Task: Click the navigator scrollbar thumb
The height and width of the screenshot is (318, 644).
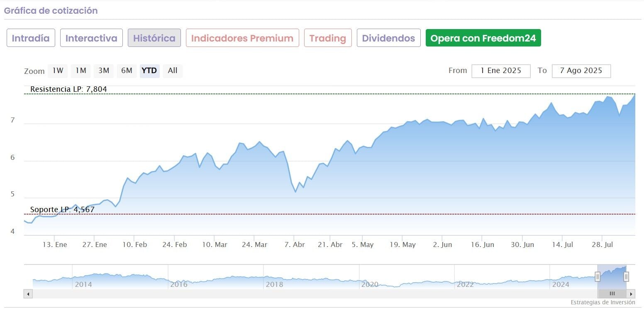Action: click(x=612, y=294)
